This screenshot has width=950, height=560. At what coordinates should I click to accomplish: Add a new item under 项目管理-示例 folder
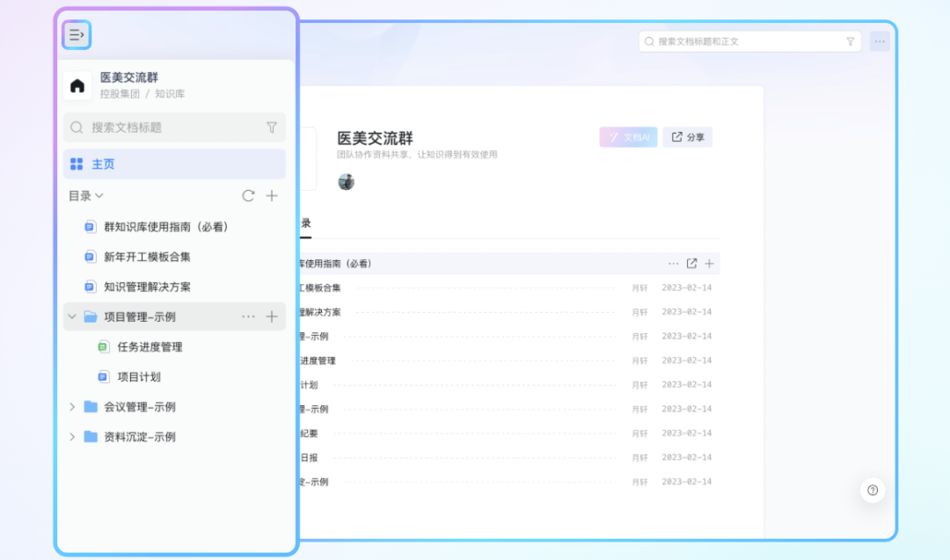tap(273, 316)
